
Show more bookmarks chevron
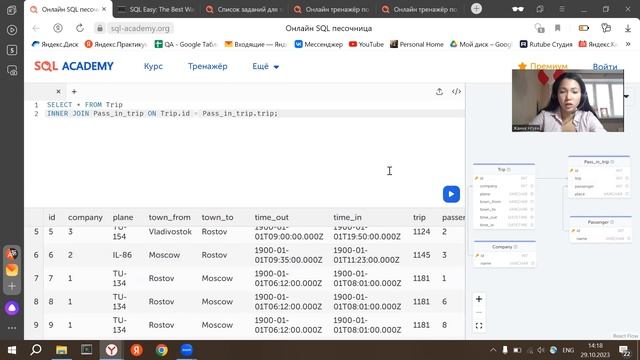(628, 44)
